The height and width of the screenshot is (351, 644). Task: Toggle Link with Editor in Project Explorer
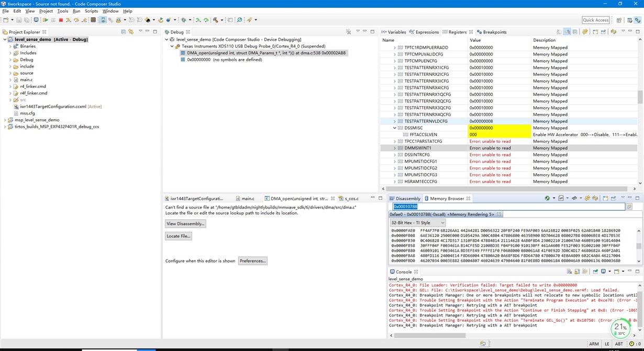coord(131,32)
